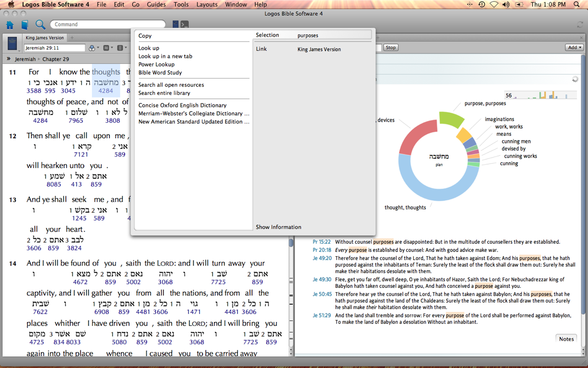Click the Stop button

tap(391, 47)
